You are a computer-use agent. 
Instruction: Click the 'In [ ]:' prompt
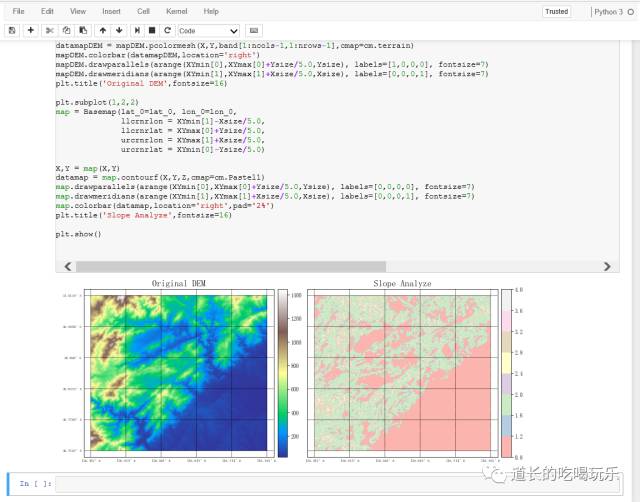[x=35, y=484]
